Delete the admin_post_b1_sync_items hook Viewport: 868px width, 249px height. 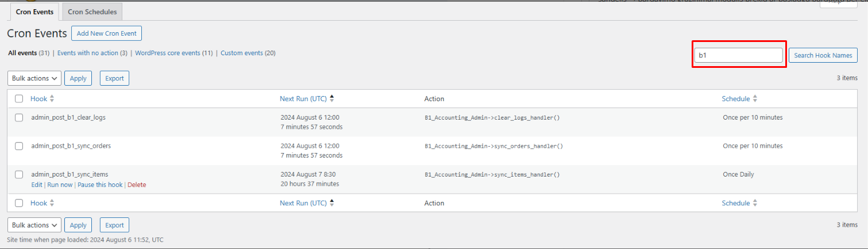(137, 185)
